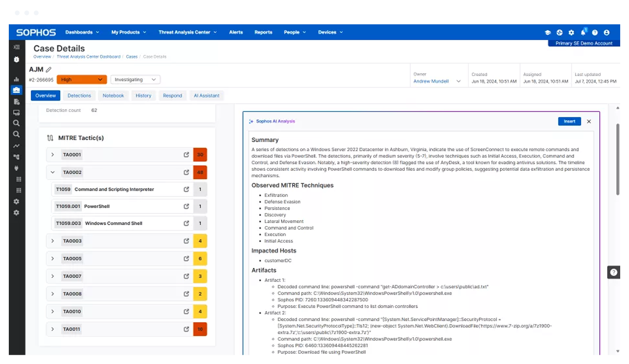Viewport: 629px width, 364px height.
Task: Open the user account profile icon
Action: point(606,32)
